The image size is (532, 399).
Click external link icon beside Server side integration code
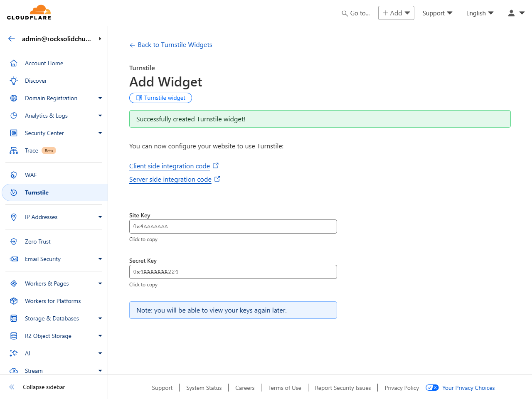(x=217, y=179)
